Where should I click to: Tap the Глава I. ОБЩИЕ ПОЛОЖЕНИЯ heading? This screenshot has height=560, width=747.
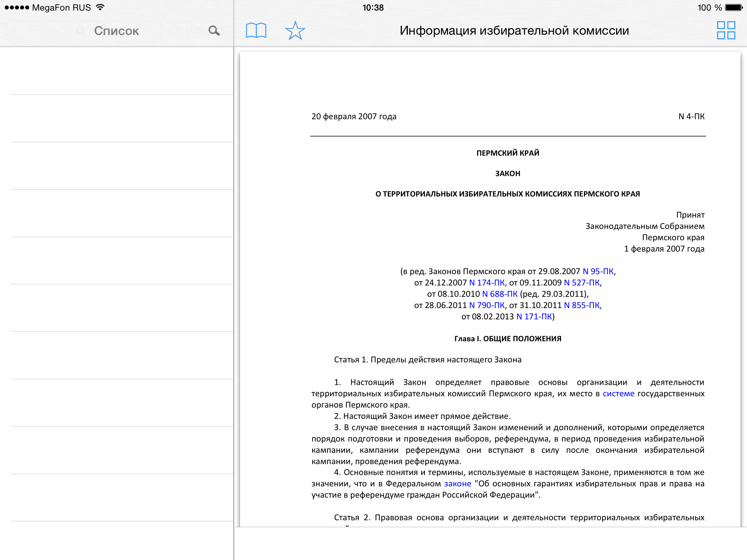click(507, 339)
